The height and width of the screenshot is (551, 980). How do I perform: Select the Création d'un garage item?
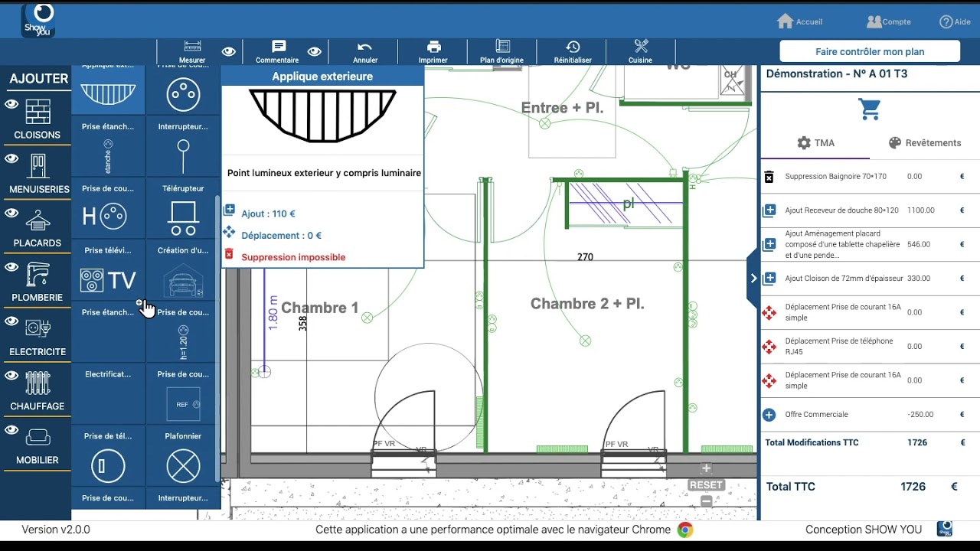(x=183, y=271)
